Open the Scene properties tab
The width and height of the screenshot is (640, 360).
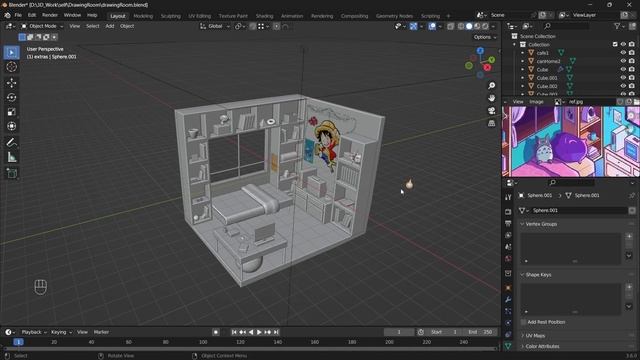coord(508,247)
